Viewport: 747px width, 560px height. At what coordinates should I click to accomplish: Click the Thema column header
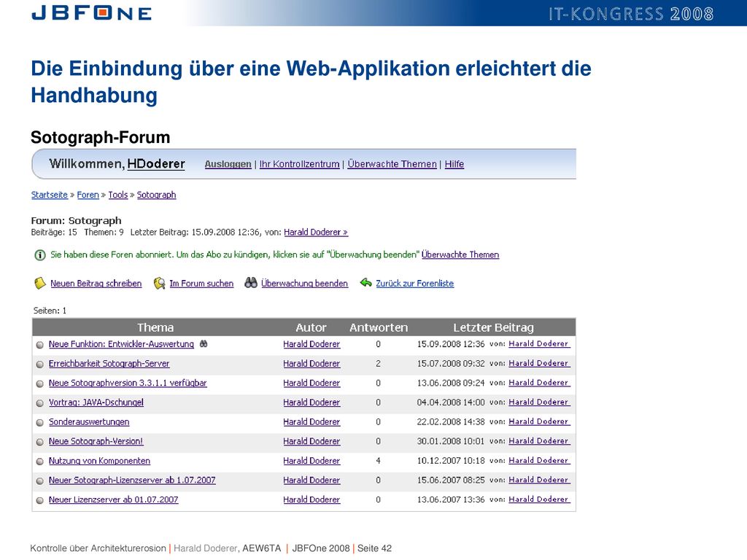tap(155, 327)
